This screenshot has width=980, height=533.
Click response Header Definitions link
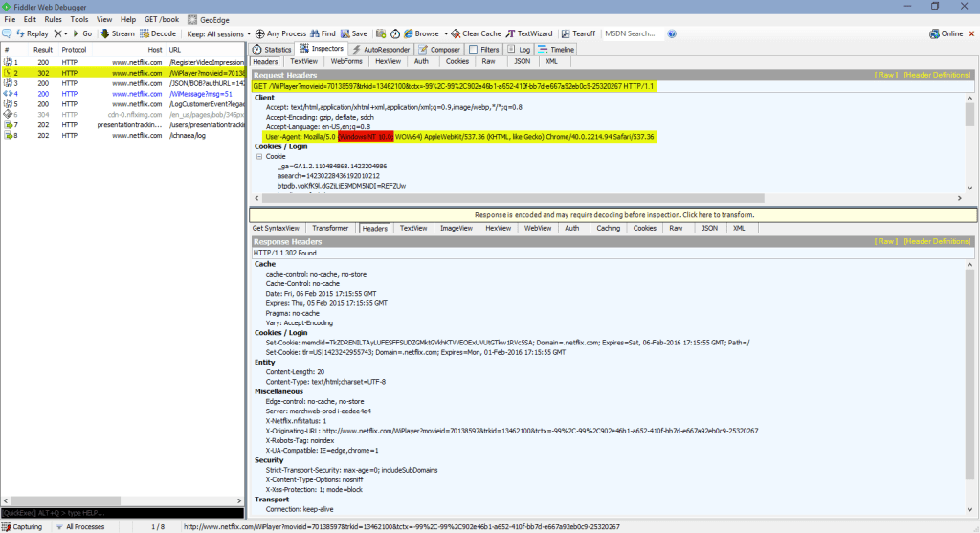(937, 241)
